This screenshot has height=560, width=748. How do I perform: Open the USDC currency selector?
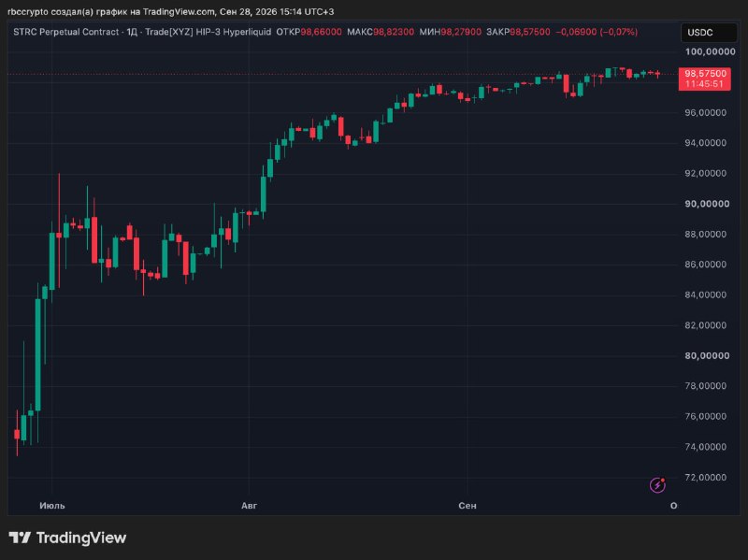coord(709,33)
